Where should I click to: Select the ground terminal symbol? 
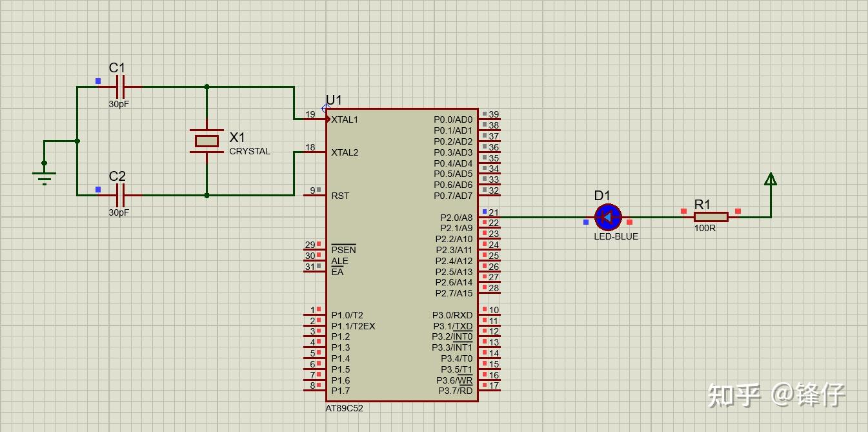coord(44,172)
